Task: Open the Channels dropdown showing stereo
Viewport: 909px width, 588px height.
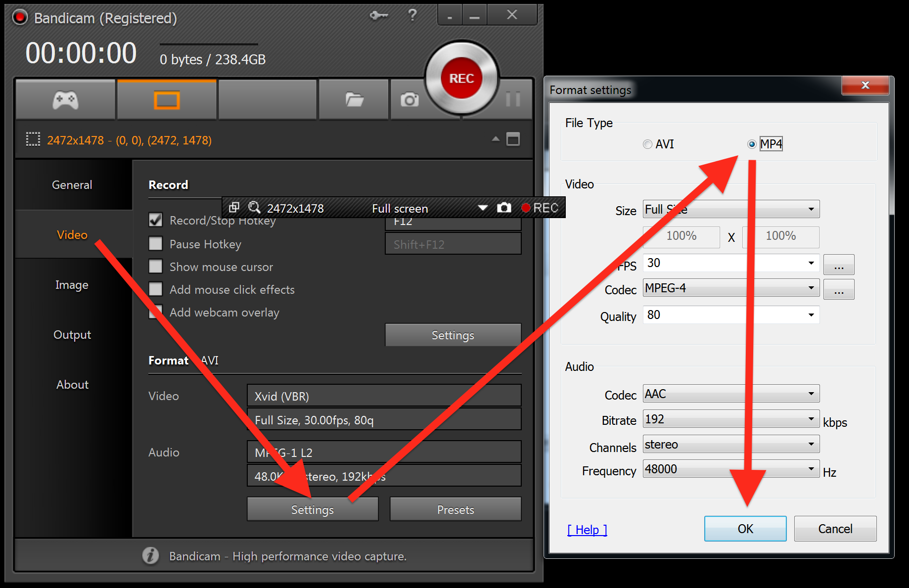Action: 731,444
